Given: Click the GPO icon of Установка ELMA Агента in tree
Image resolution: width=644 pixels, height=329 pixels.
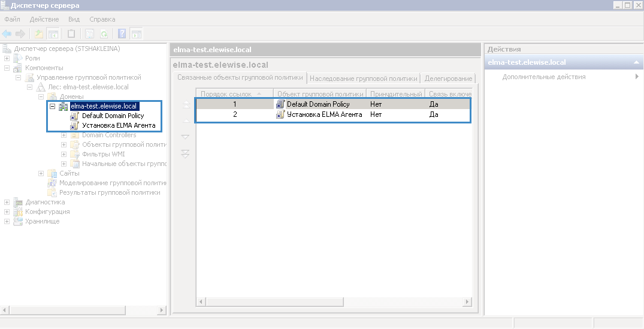Looking at the screenshot, I should point(74,125).
